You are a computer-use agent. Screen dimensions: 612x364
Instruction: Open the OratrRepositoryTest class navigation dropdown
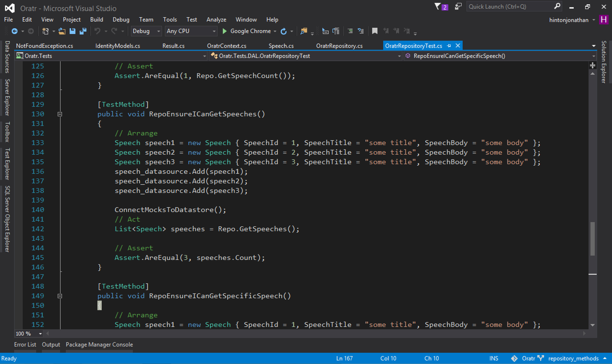click(x=305, y=56)
